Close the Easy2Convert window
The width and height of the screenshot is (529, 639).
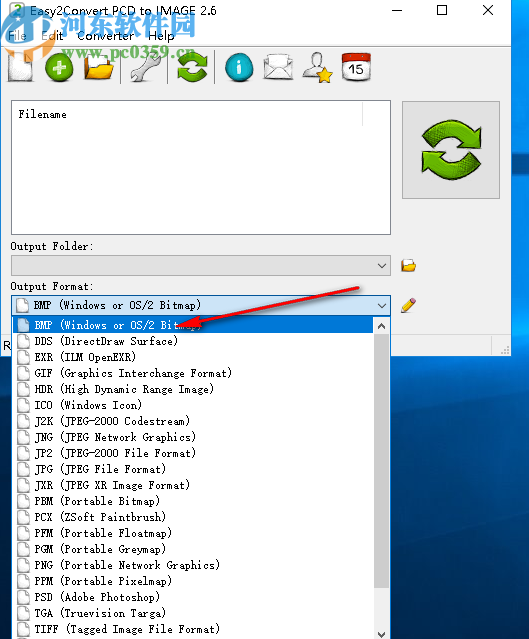point(488,10)
